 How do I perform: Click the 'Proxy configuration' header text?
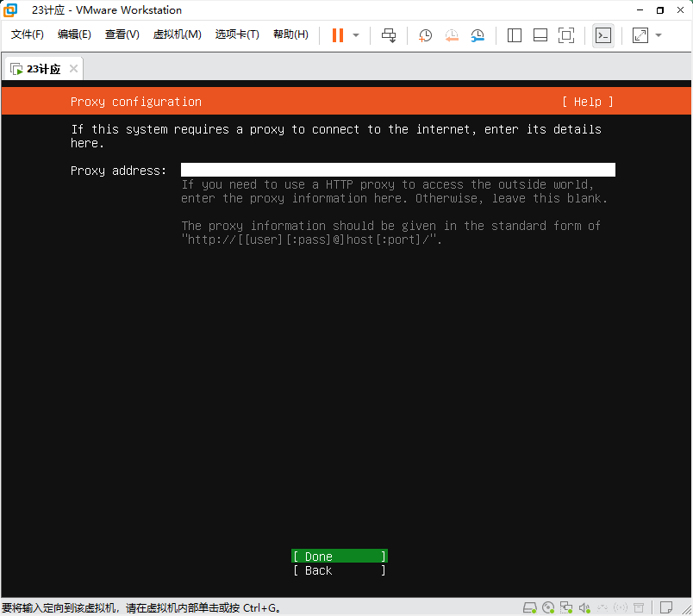(136, 102)
